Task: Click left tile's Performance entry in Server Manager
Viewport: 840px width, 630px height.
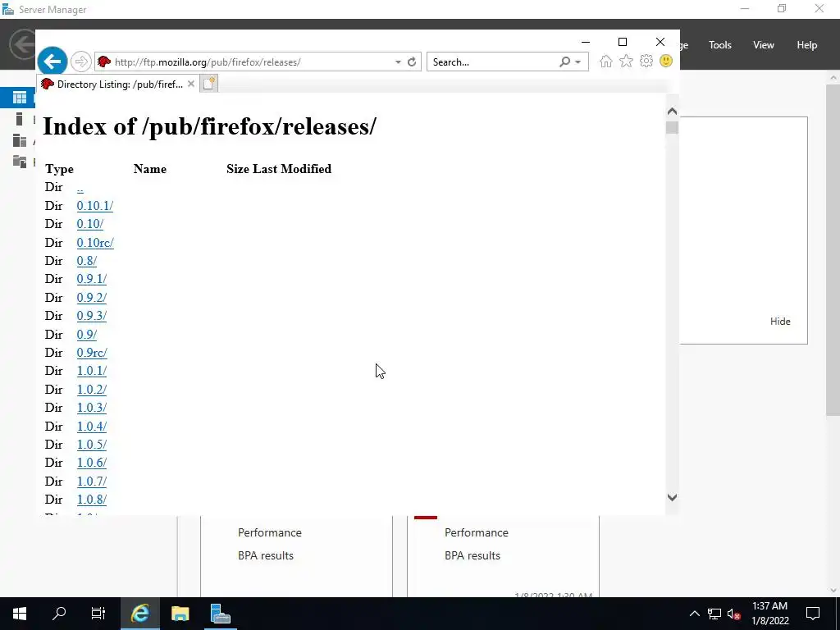Action: 269,532
